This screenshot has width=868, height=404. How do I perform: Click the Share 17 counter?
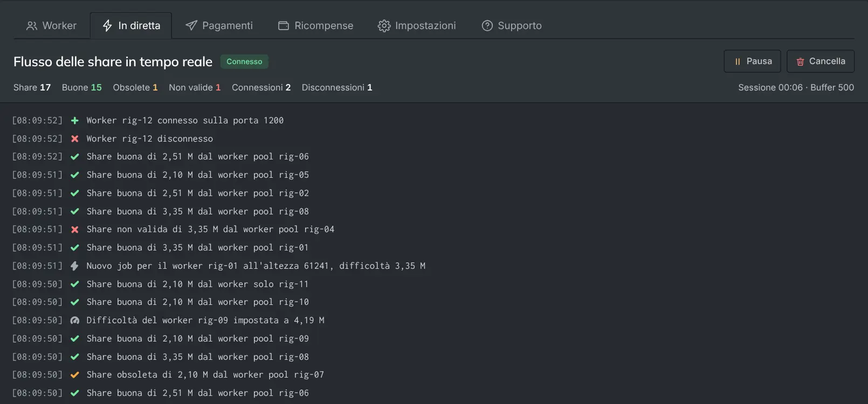[32, 87]
